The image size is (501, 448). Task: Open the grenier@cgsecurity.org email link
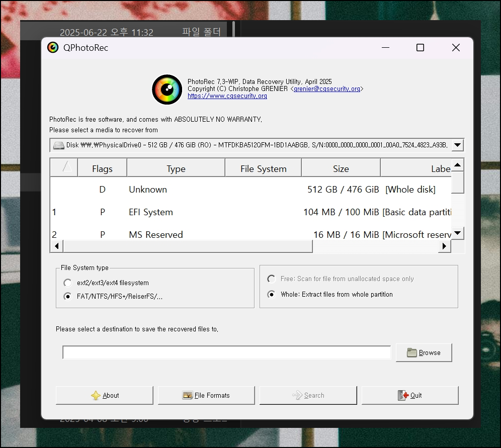coord(327,89)
